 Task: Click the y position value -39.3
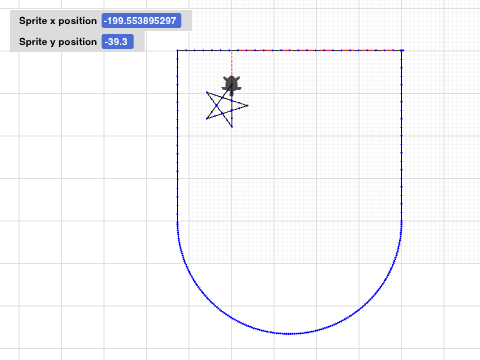tap(118, 42)
